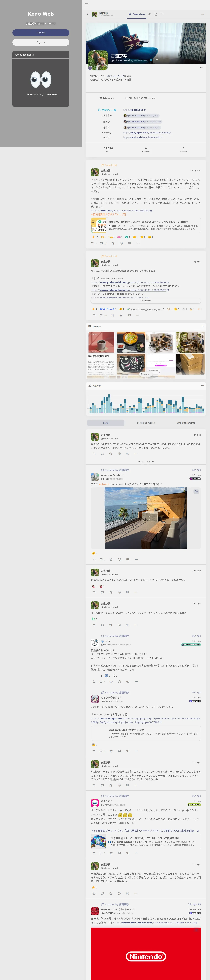This screenshot has height=980, width=210.
Task: Open the coffee cup image thumbnail
Action: [x=101, y=342]
